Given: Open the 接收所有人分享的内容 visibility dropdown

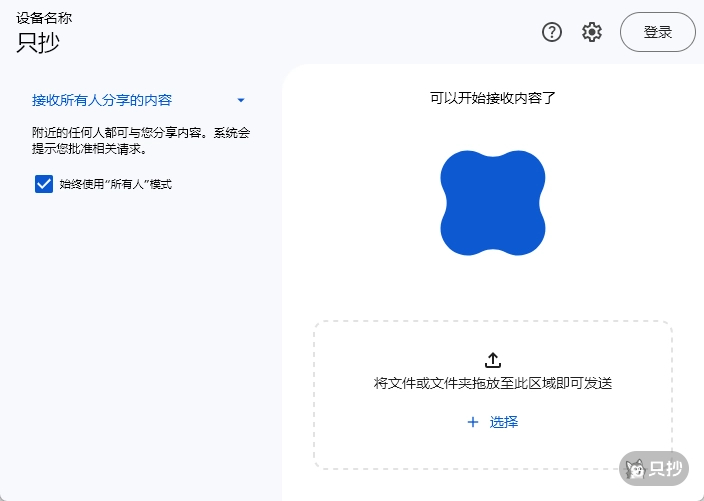Looking at the screenshot, I should [138, 100].
